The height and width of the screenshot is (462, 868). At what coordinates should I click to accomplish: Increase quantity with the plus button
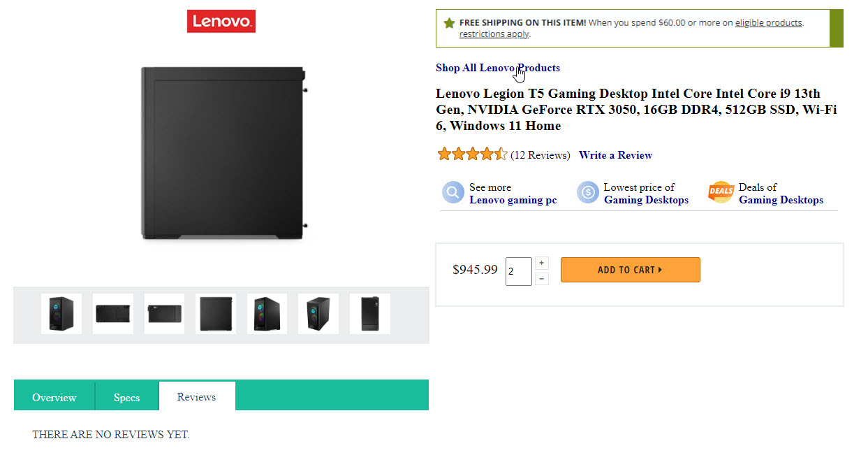click(543, 264)
